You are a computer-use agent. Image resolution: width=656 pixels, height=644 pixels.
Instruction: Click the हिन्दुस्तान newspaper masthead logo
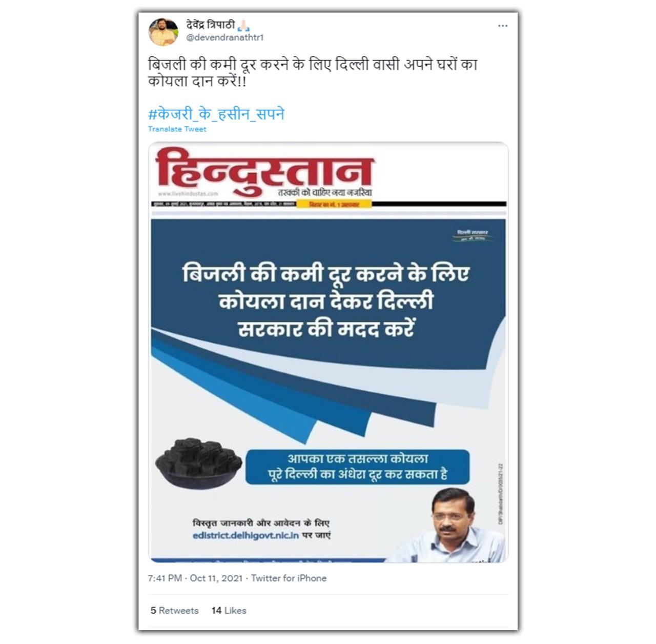(264, 172)
